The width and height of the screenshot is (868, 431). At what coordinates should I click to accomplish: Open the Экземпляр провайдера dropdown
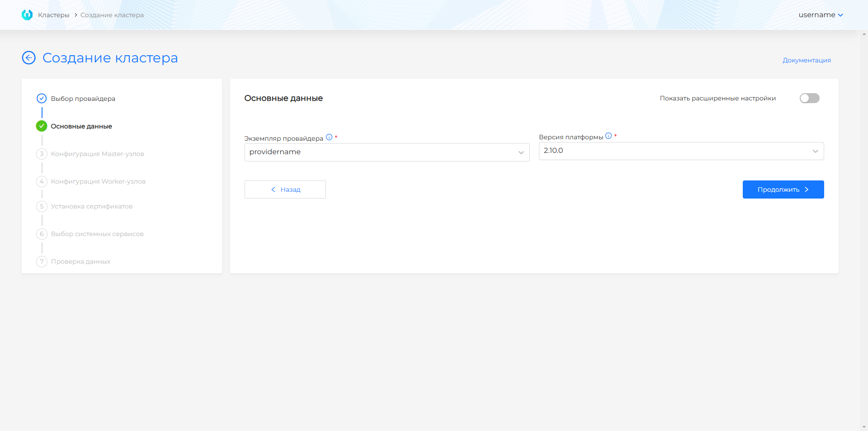click(520, 152)
